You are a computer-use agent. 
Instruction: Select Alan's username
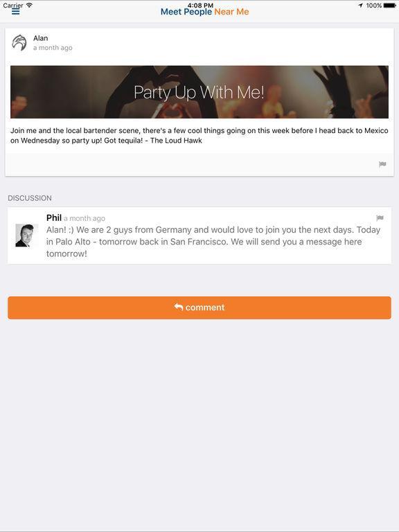[40, 38]
